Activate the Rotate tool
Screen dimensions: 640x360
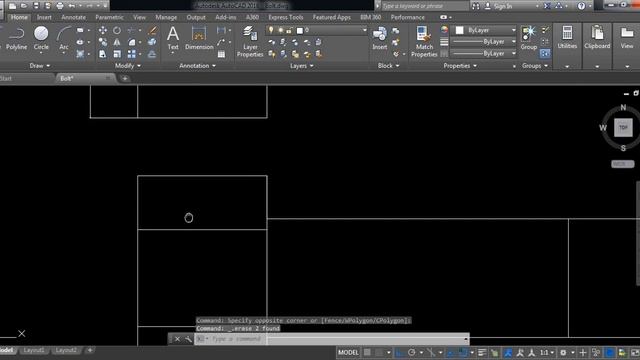tap(117, 30)
